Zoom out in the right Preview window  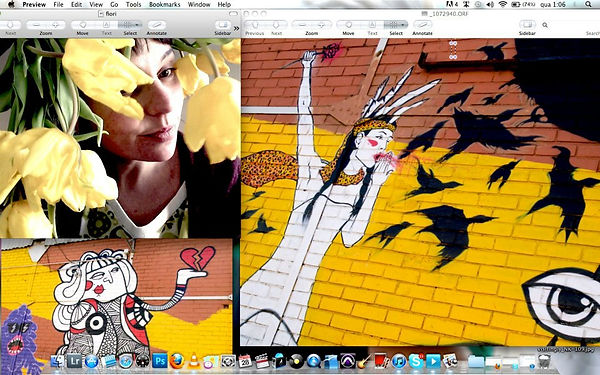point(302,25)
